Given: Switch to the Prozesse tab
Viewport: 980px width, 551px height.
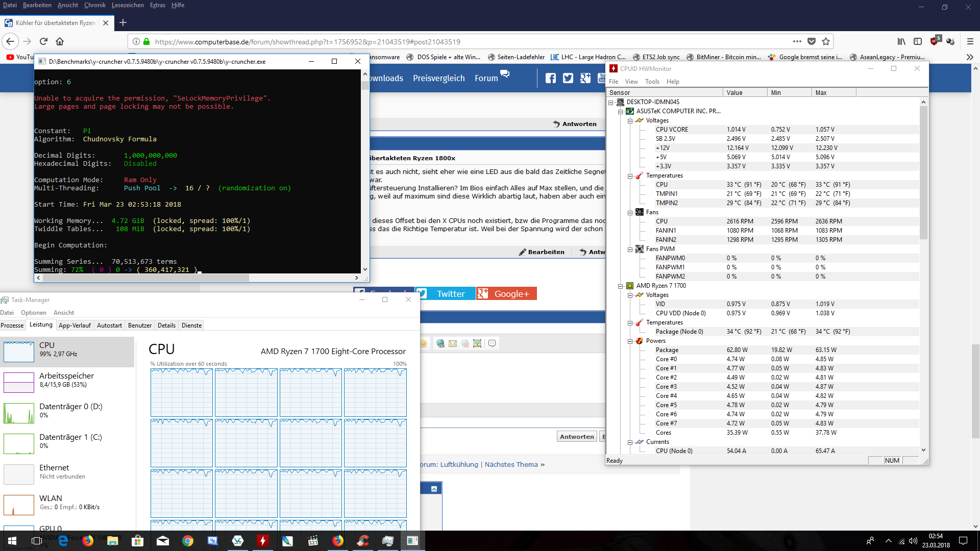Looking at the screenshot, I should click(x=12, y=325).
